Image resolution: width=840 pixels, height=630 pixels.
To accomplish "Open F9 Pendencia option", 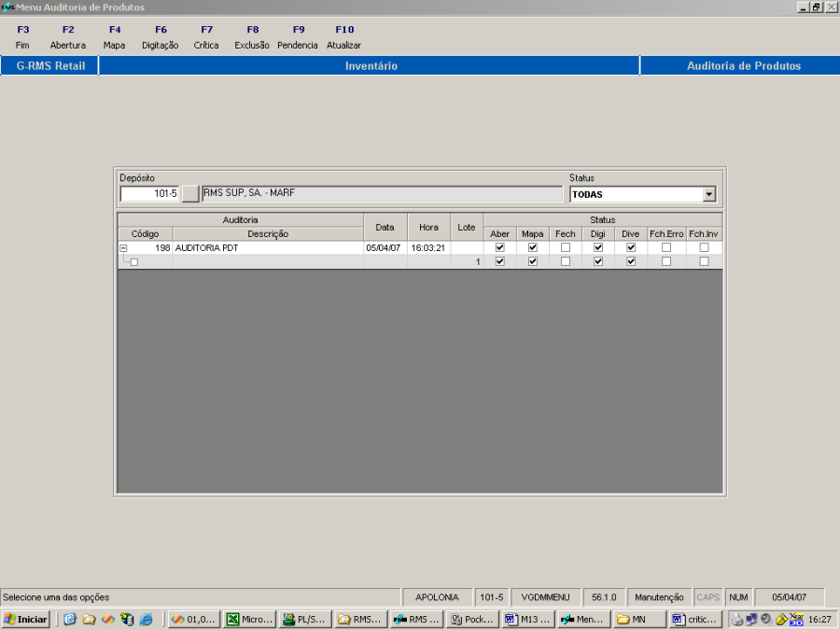I will point(298,37).
